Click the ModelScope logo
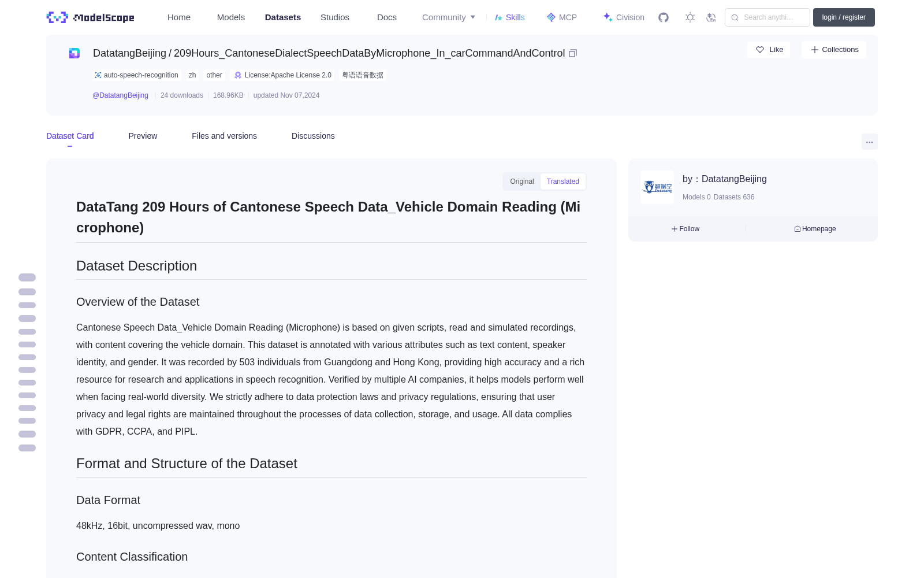The image size is (924, 578). (x=91, y=17)
